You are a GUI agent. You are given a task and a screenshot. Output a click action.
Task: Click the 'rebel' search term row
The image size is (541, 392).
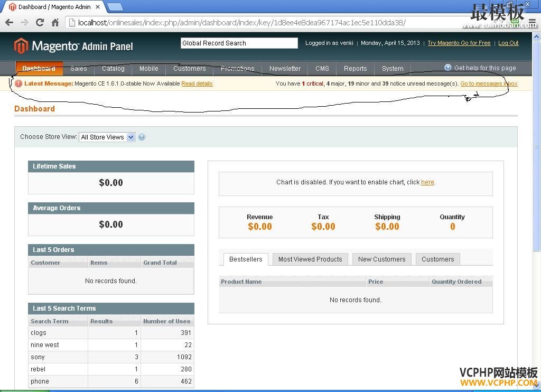111,369
